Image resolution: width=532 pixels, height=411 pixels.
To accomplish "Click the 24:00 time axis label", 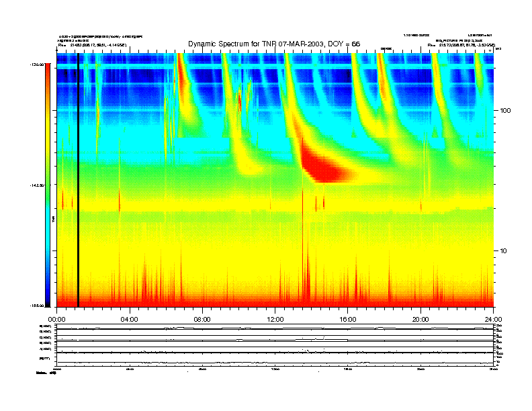I will (x=493, y=320).
